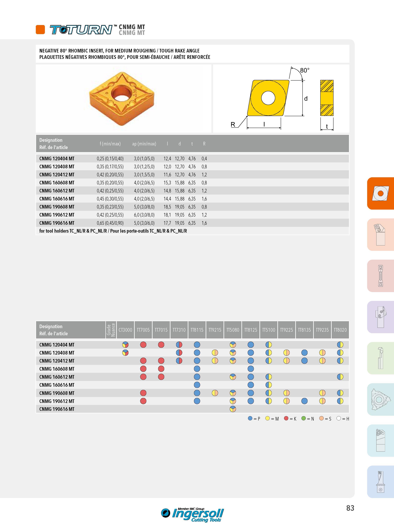Click the TT7015 red dot for CNMG 160608 MT
This screenshot has height=532, width=394.
(161, 369)
